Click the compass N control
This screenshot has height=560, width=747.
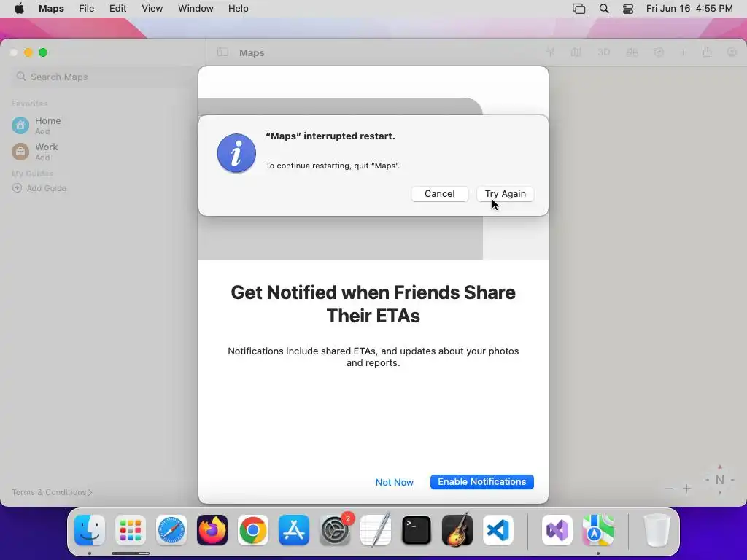pos(720,480)
